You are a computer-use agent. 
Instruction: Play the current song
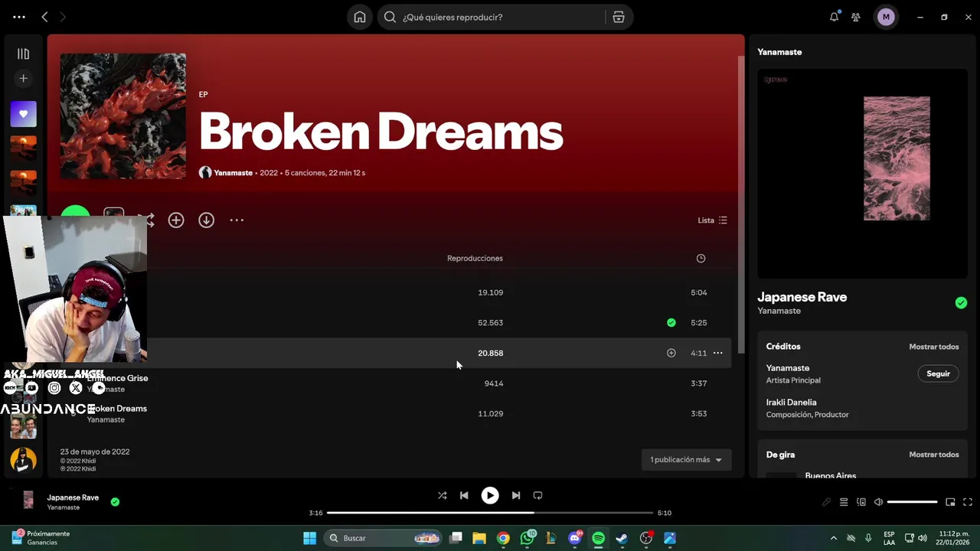coord(490,495)
